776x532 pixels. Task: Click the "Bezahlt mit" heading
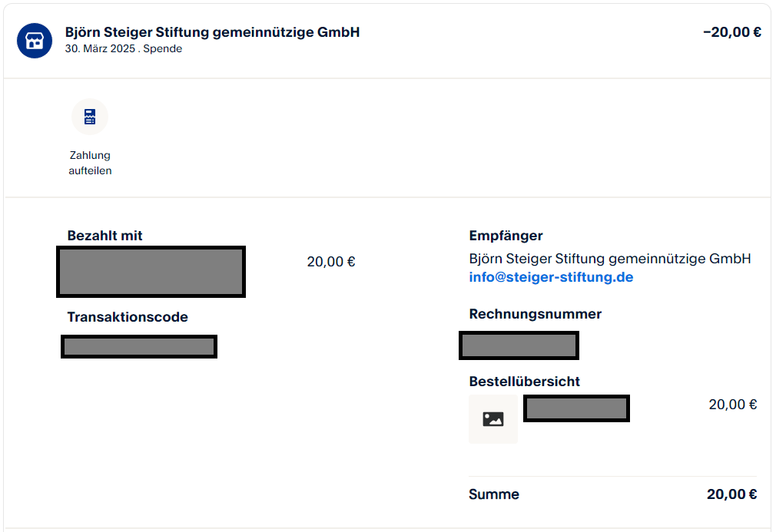click(104, 236)
